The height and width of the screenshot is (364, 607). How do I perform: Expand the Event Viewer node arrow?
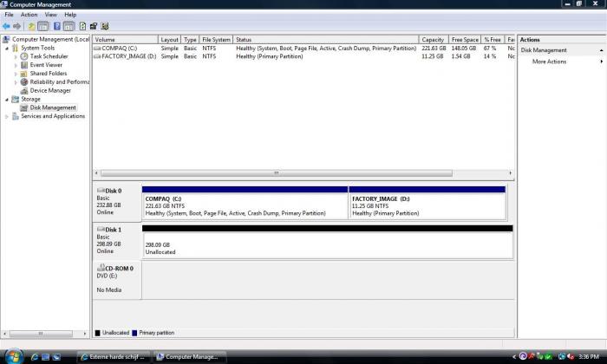pos(16,65)
